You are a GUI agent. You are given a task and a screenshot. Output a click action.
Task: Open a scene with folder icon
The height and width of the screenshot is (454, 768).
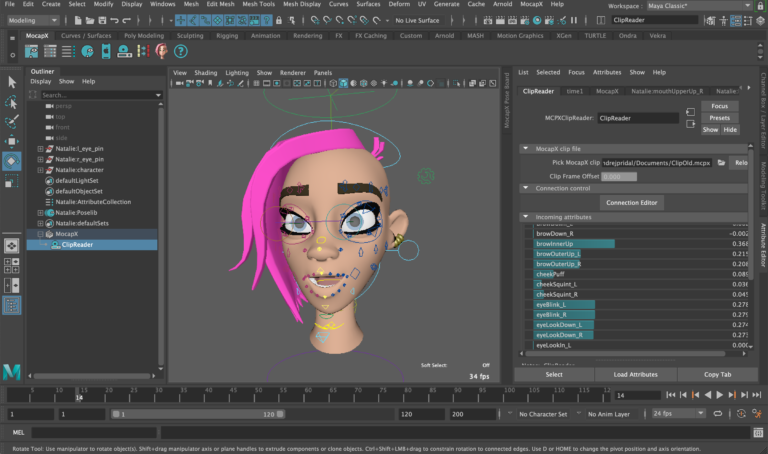tap(90, 20)
